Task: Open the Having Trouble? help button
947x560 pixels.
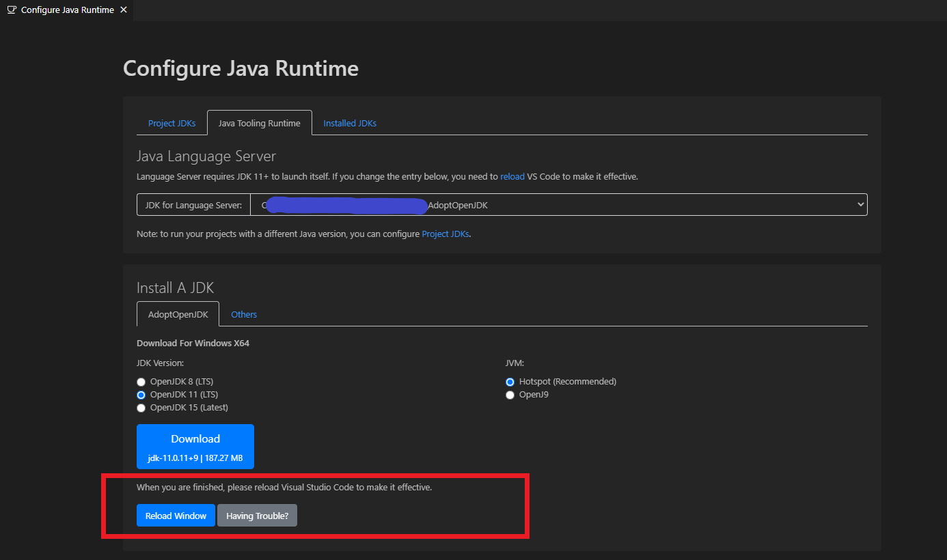Action: point(257,516)
